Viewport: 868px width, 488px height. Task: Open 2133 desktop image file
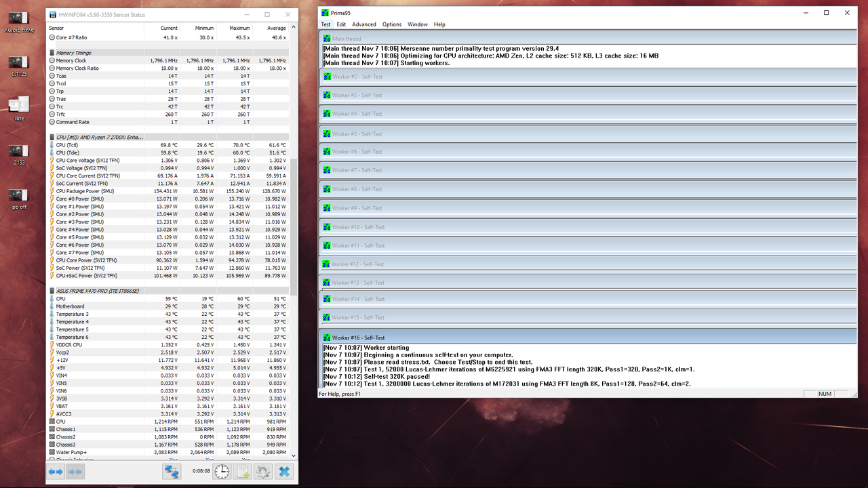coord(19,154)
